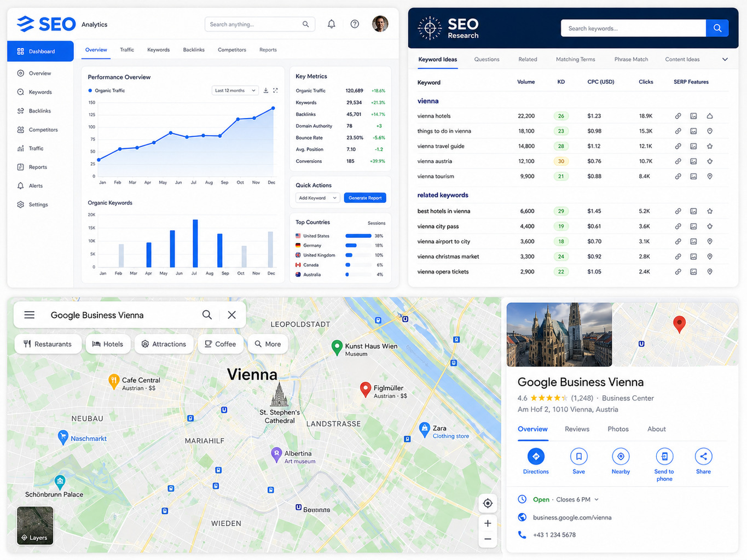Open Alerts in the left sidebar
The width and height of the screenshot is (747, 560).
click(x=30, y=186)
